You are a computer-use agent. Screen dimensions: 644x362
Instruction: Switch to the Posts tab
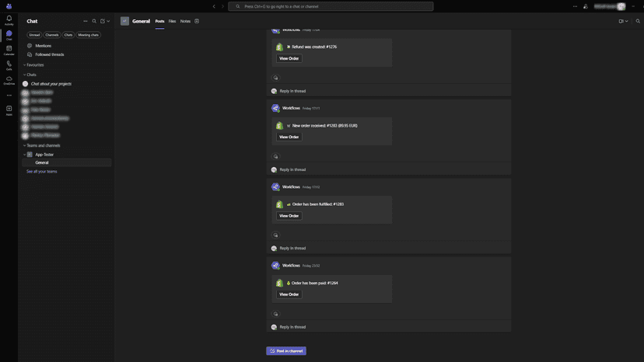coord(159,21)
